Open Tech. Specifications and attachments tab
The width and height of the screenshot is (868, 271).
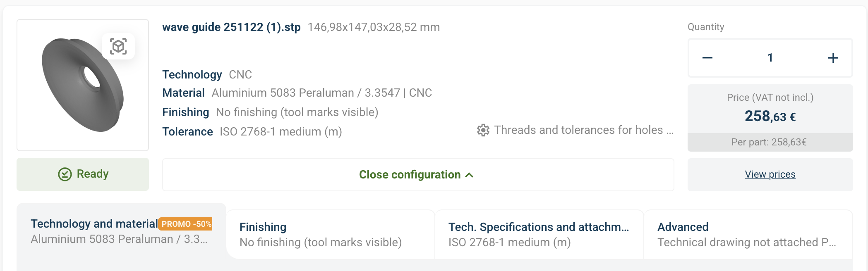539,234
